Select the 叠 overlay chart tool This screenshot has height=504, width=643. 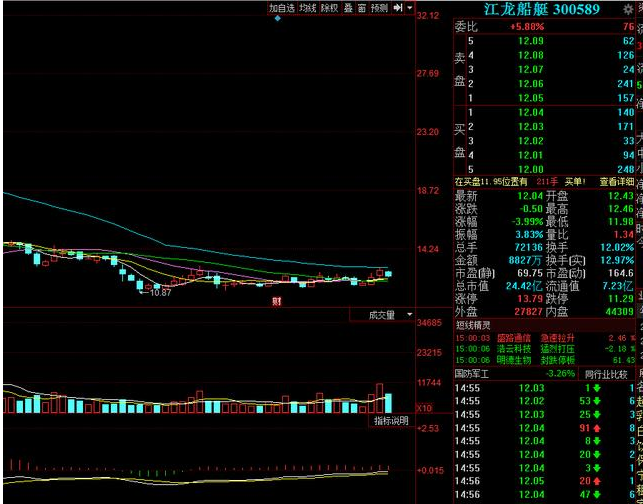348,8
